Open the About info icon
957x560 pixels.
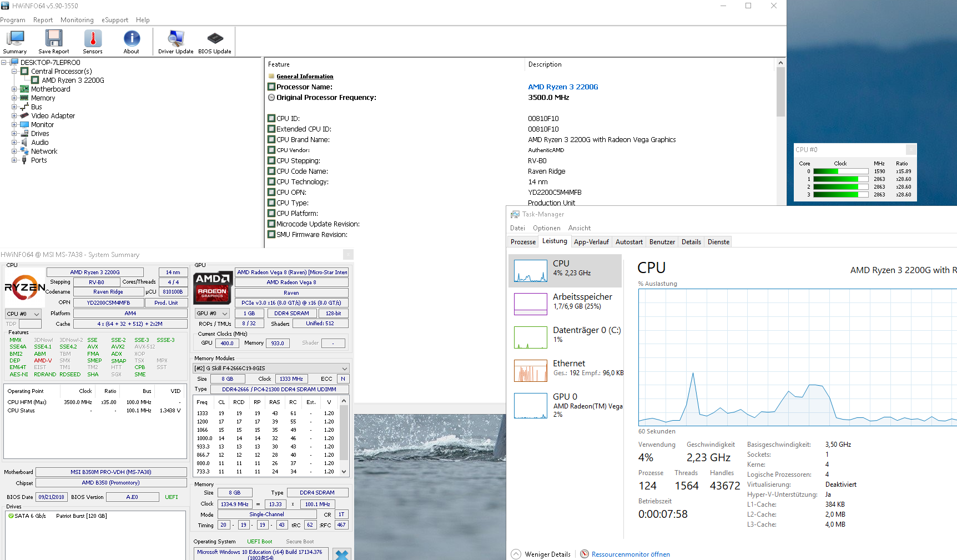click(x=132, y=42)
